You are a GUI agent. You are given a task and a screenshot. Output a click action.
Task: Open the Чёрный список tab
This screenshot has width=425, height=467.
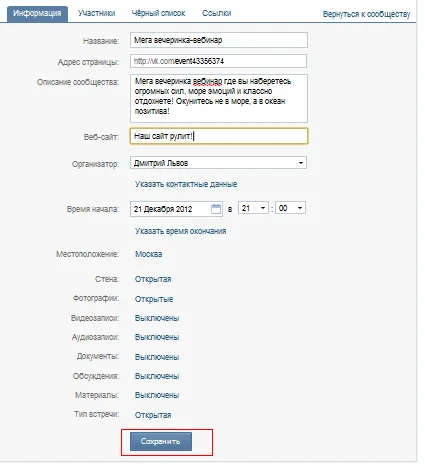point(158,13)
